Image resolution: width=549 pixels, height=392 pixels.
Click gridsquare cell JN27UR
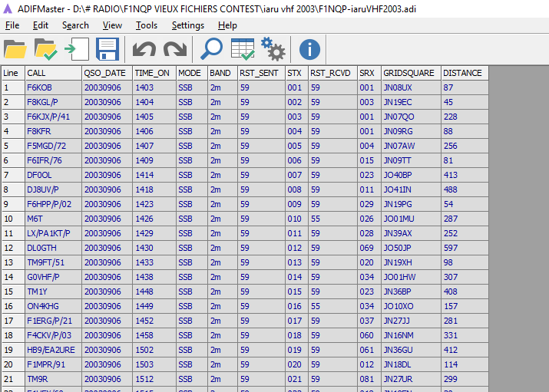click(411, 379)
